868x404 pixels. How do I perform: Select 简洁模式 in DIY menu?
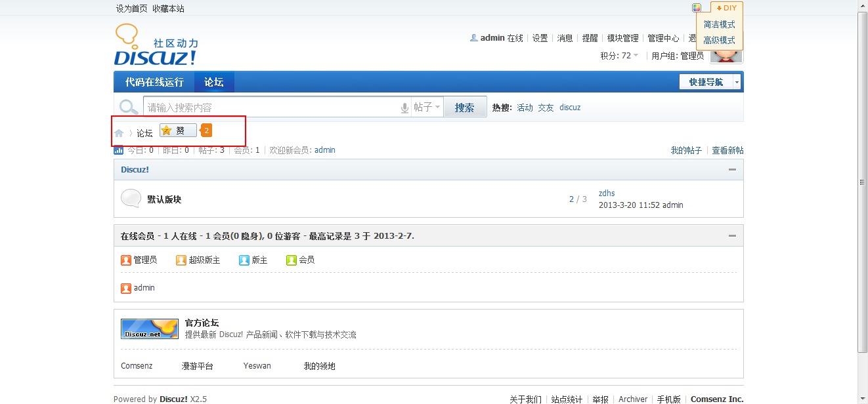click(719, 24)
